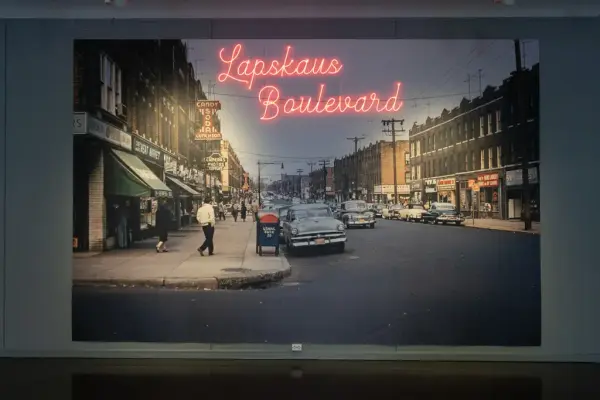Click the vintage car parked nearest the mailbox
This screenshot has width=600, height=400.
coord(314,229)
